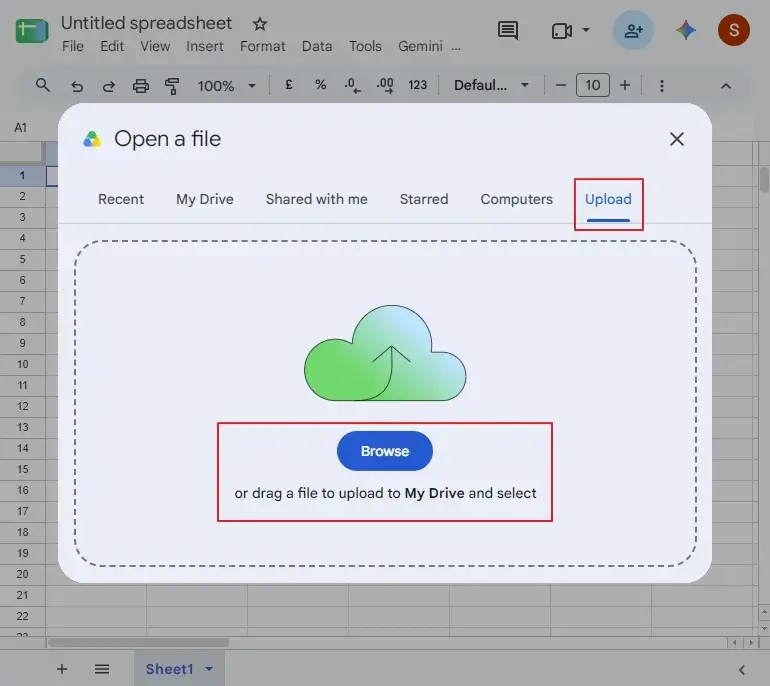Open the all sheets list icon
Image resolution: width=770 pixels, height=686 pixels.
click(x=102, y=669)
